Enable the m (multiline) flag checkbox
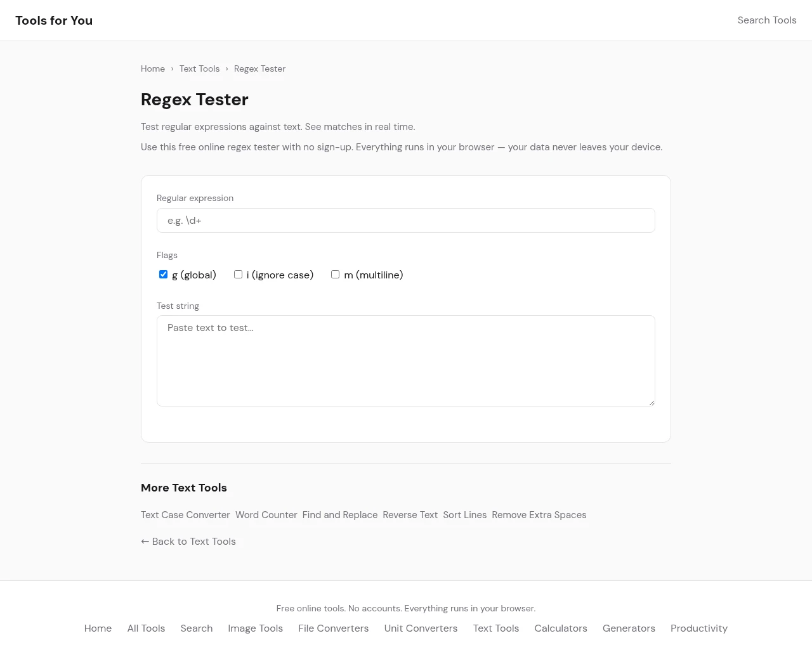The height and width of the screenshot is (657, 812). point(335,275)
